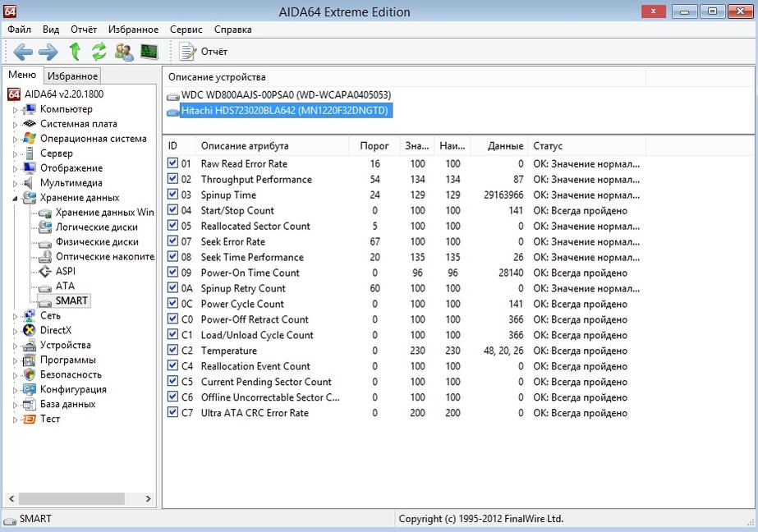
Task: Expand the Компьютер tree node
Action: 15,110
